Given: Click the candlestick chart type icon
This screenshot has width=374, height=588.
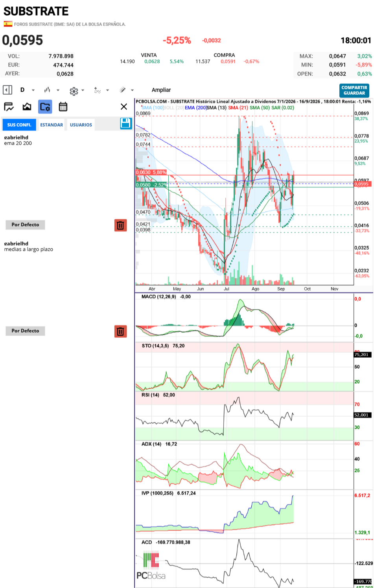Looking at the screenshot, I should pyautogui.click(x=47, y=90).
